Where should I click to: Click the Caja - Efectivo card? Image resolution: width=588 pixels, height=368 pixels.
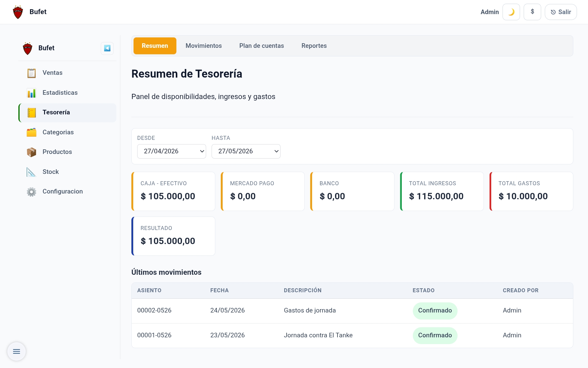(173, 191)
